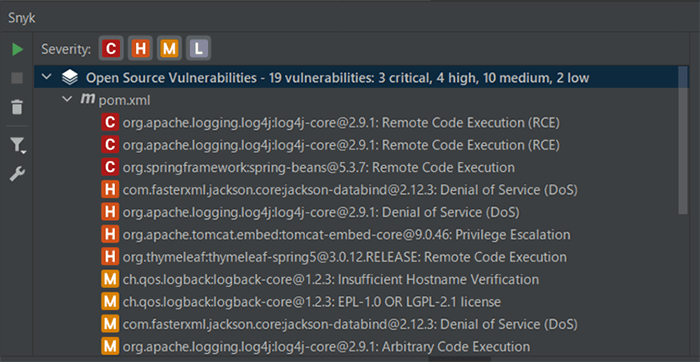Click high H badge of log4j-core DoS row
Viewport: 700px width, 362px height.
tap(110, 212)
